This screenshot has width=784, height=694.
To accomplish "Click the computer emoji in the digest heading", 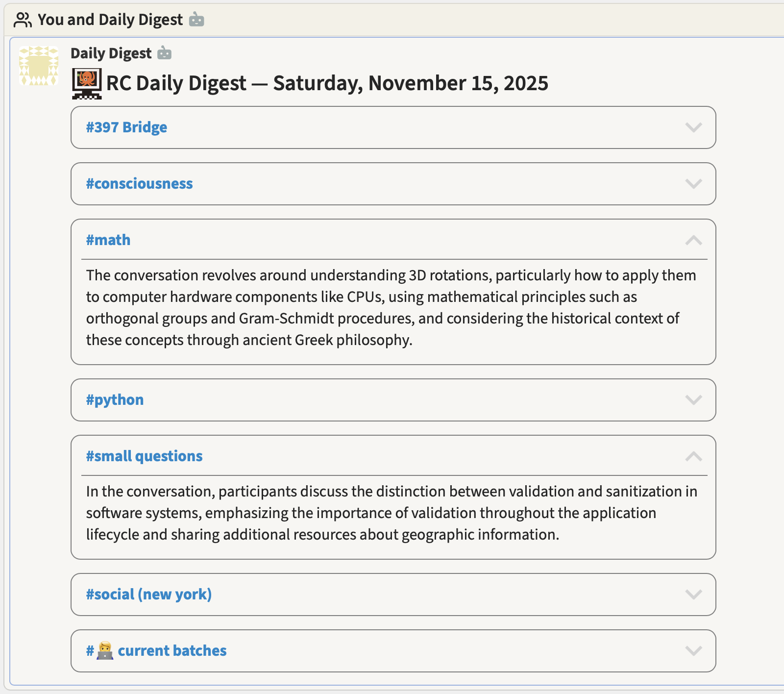I will coord(87,83).
